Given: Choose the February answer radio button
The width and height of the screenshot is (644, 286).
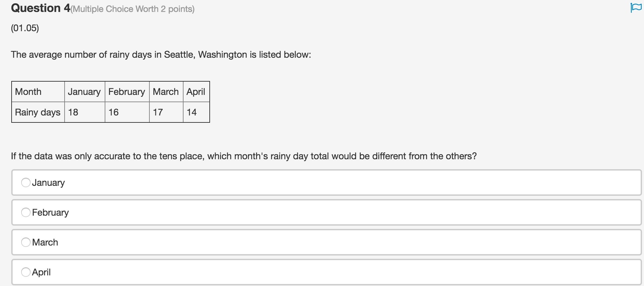Looking at the screenshot, I should [x=26, y=212].
